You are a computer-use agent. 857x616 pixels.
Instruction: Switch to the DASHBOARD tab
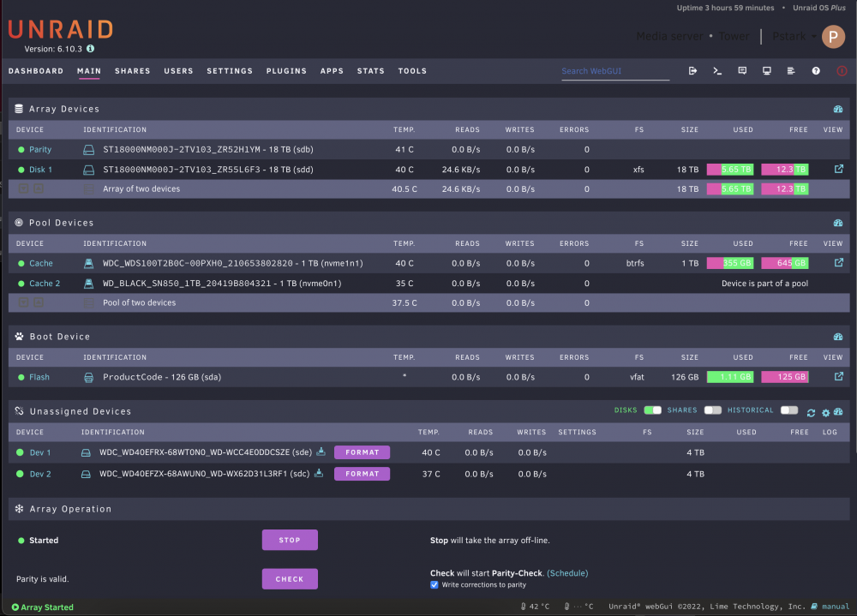click(35, 71)
